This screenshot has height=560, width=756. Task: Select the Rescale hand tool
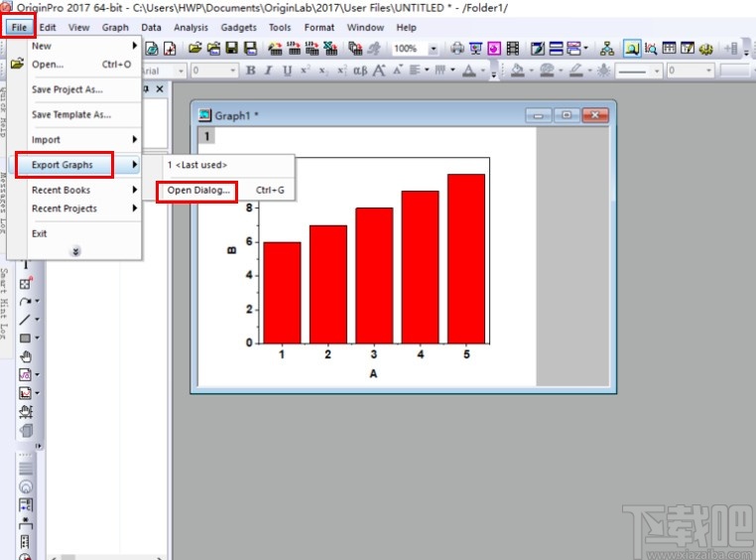point(26,411)
